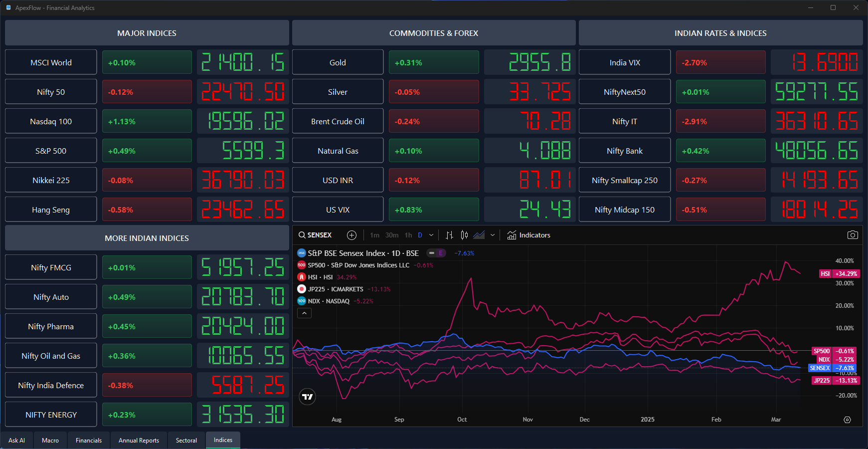Click the MAJOR INDICES header
The width and height of the screenshot is (868, 449).
point(147,33)
